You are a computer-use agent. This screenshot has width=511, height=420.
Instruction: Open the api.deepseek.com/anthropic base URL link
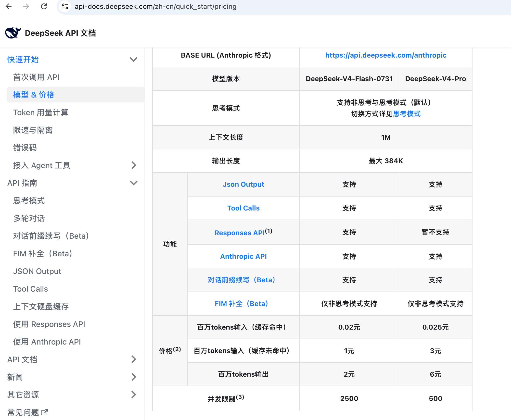(x=386, y=55)
